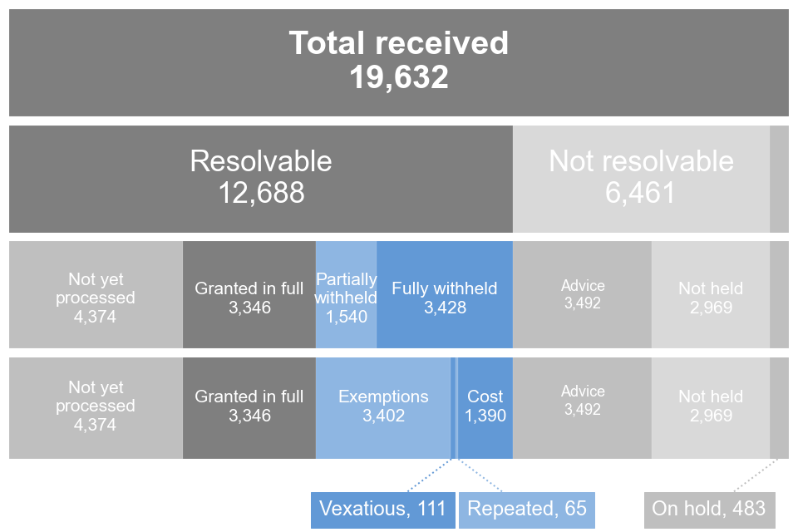This screenshot has height=532, width=798.
Task: Select the narrow strip right of Not resolvable
Action: tap(779, 179)
